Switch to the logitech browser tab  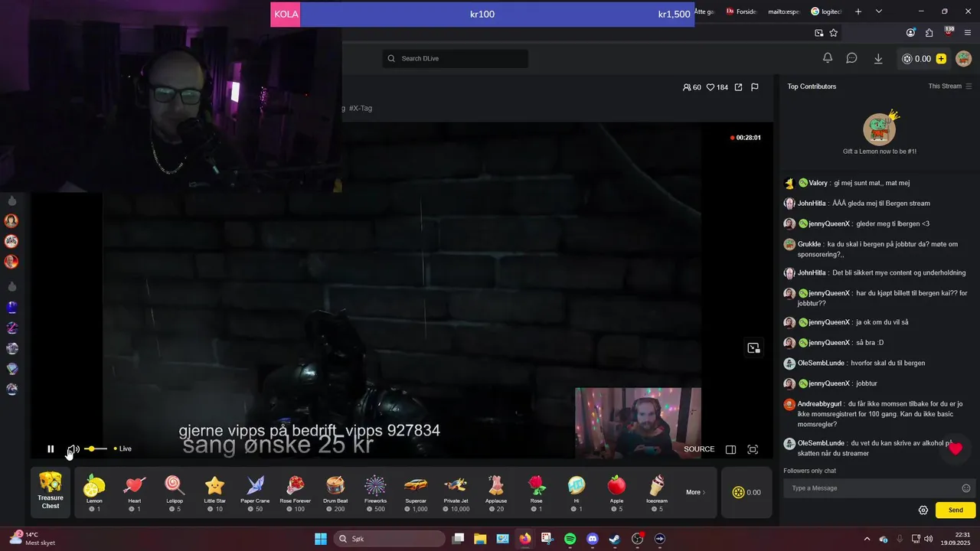826,11
